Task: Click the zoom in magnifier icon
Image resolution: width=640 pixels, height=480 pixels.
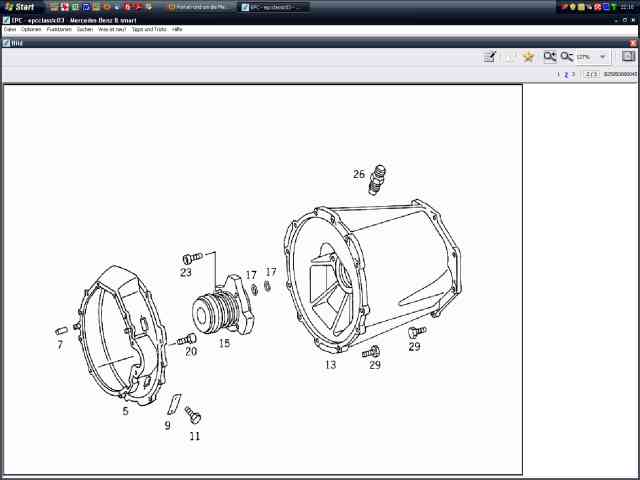Action: [x=550, y=57]
